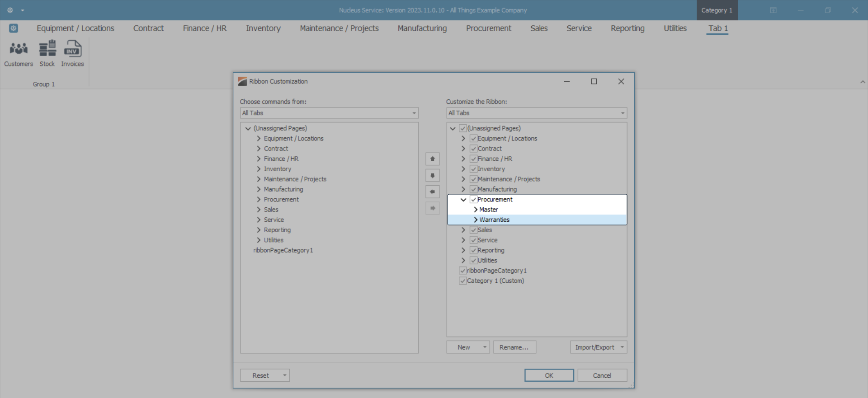Open the New button dropdown arrow
This screenshot has height=398, width=868.
(x=485, y=347)
